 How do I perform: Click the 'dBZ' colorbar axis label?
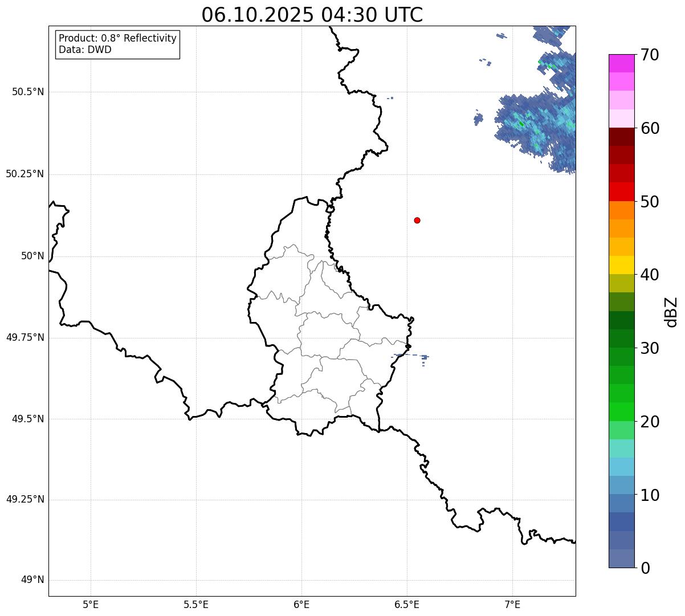coord(671,312)
